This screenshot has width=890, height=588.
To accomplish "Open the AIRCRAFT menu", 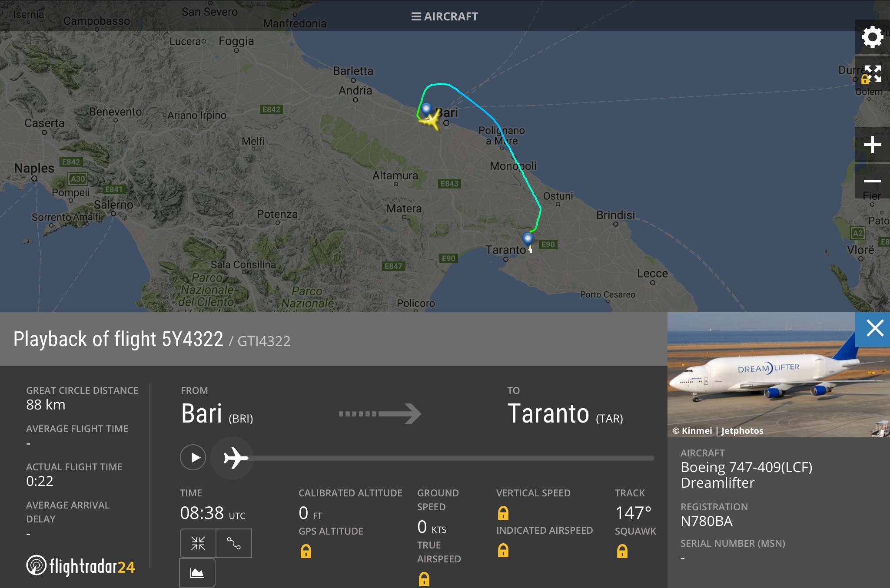I will (x=445, y=17).
